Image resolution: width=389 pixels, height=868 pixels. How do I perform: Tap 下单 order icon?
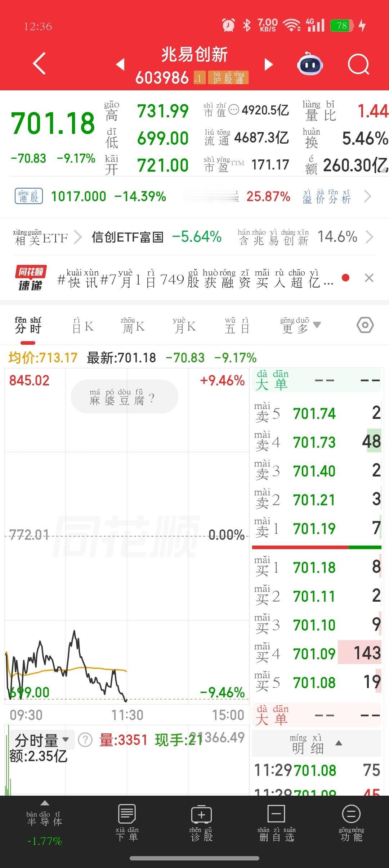pos(127,823)
